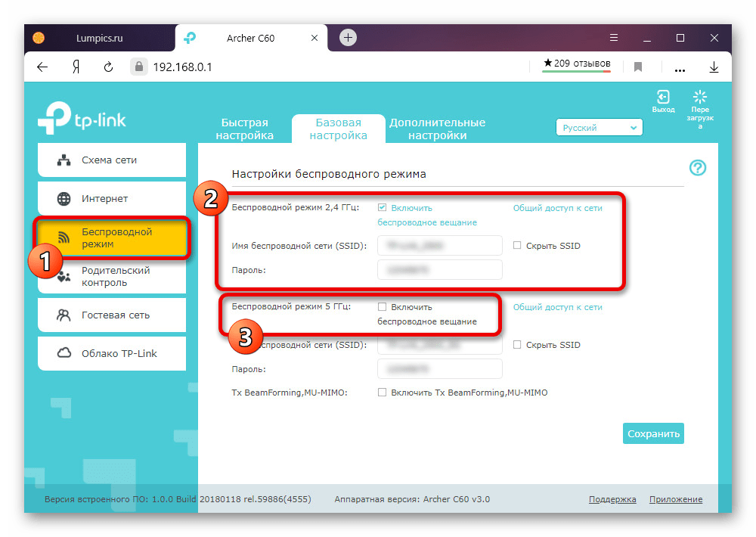Enable the 5 GHz wireless broadcast checkbox
Image resolution: width=756 pixels, height=537 pixels.
point(383,307)
